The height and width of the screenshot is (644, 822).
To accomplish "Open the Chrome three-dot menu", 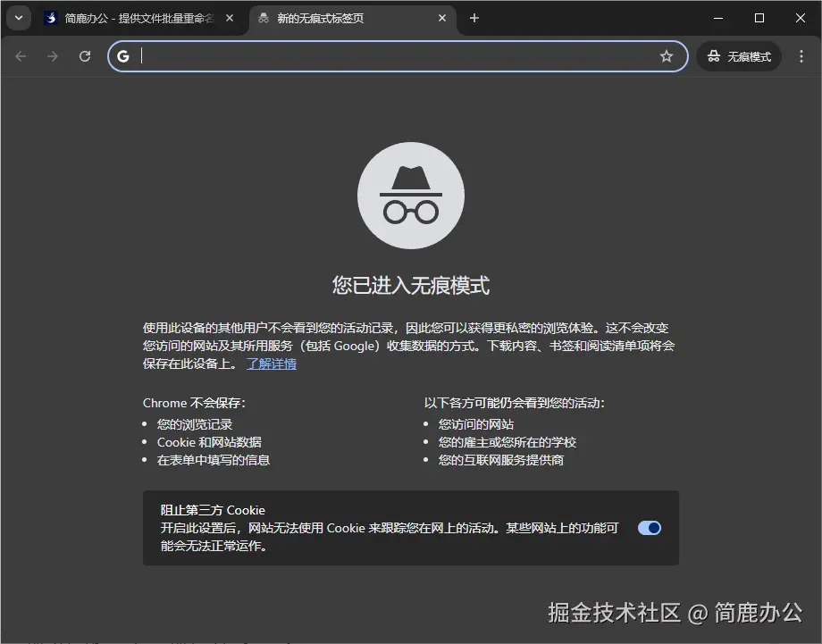I will 801,55.
